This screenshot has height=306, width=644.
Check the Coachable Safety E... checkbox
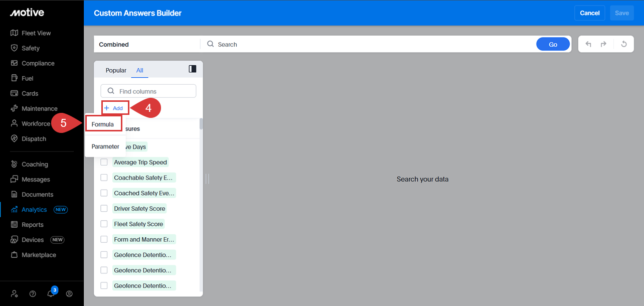tap(104, 178)
